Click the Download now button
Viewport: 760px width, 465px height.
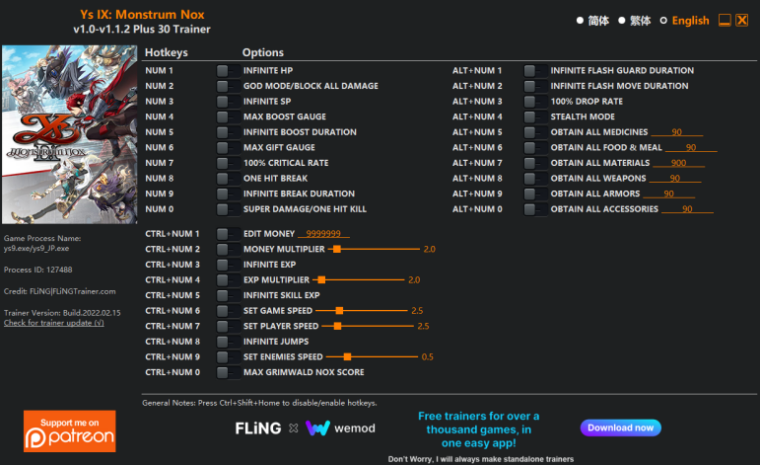pyautogui.click(x=620, y=428)
